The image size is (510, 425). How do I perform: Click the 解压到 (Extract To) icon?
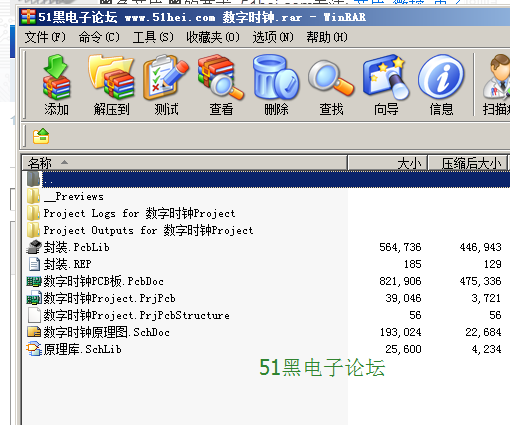click(x=111, y=85)
